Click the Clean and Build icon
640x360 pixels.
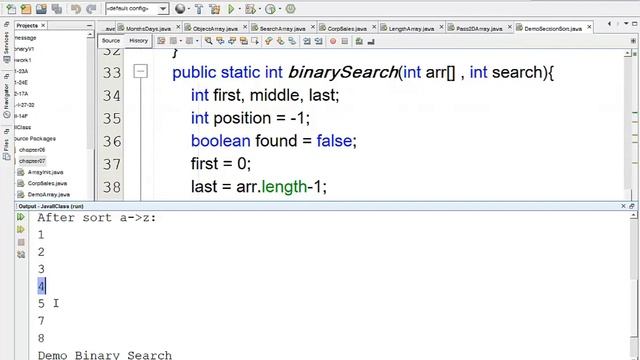click(215, 9)
